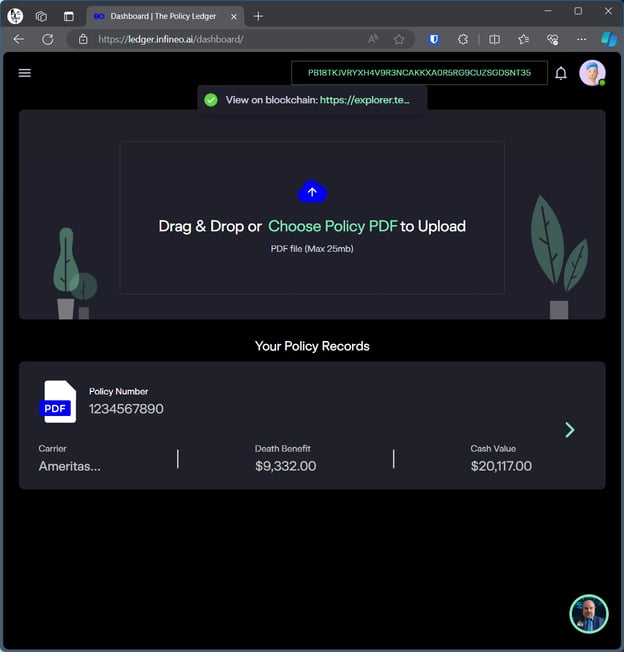624x652 pixels.
Task: Click the Cash Value label
Action: 493,449
